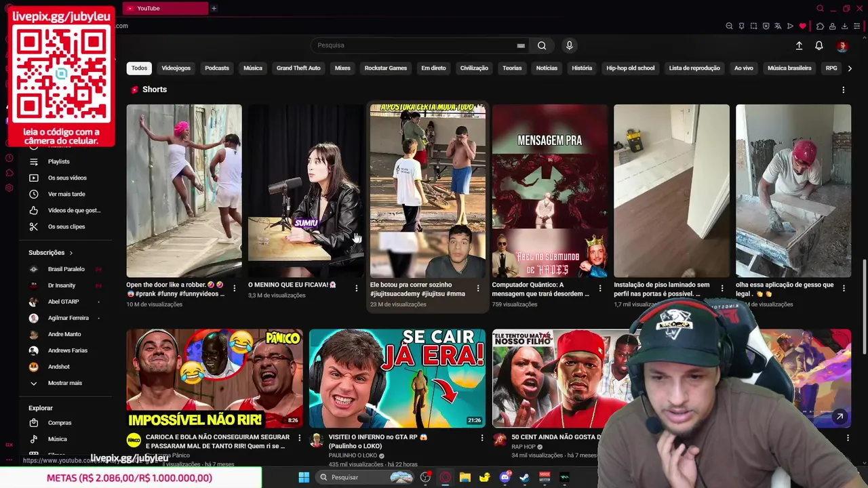Screen dimensions: 868x488
Task: Open Playlists in the sidebar
Action: click(x=58, y=161)
